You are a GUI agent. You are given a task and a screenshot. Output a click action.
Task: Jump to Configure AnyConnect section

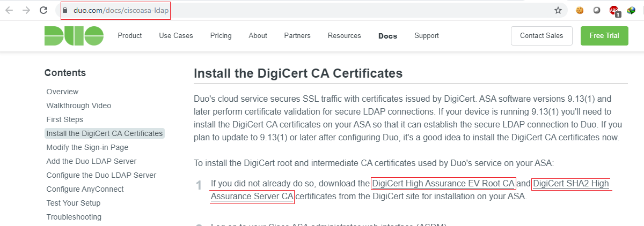point(85,189)
